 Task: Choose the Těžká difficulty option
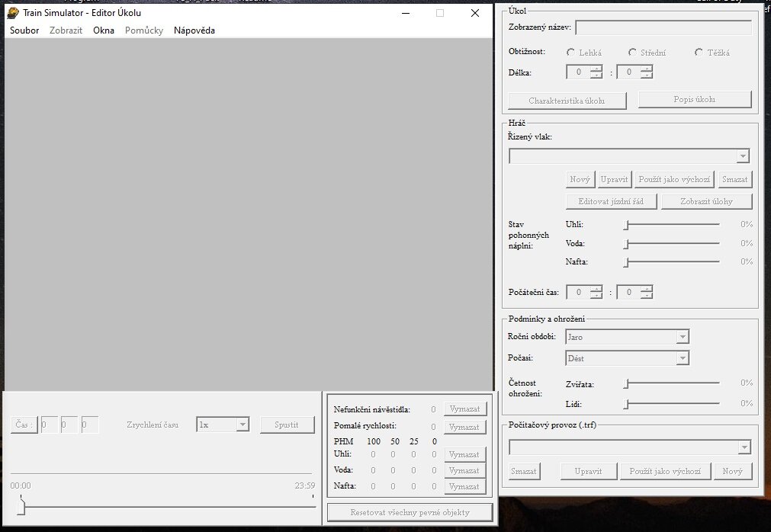699,53
